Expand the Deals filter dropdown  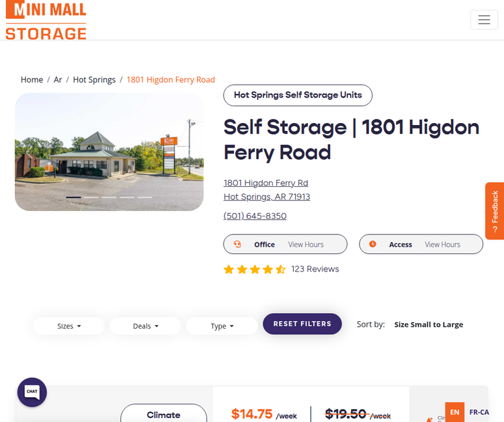[145, 326]
